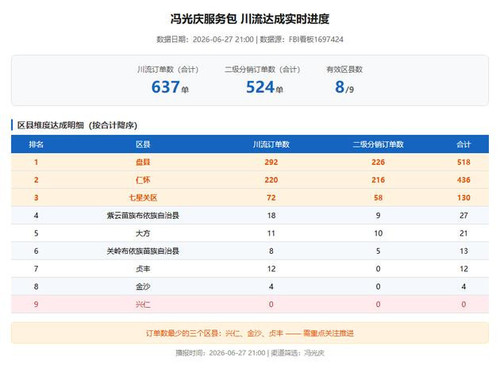500x368 pixels.
Task: Click the 合计 column header
Action: pyautogui.click(x=464, y=144)
